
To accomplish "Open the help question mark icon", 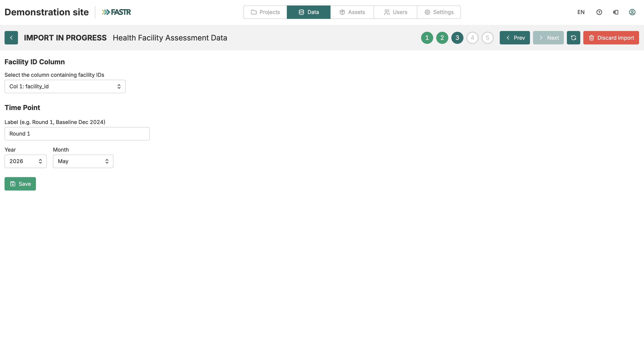I will [x=599, y=12].
